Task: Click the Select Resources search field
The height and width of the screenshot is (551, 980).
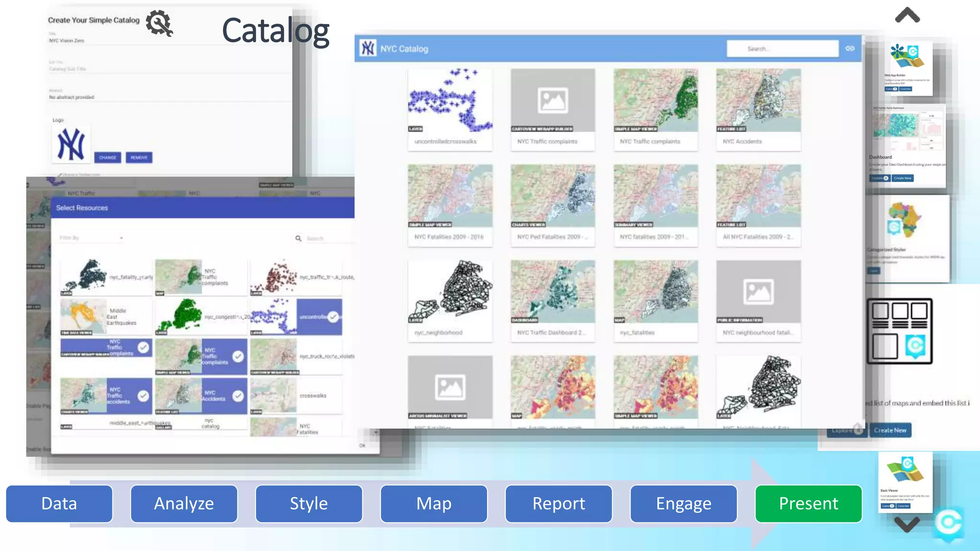Action: (x=329, y=238)
